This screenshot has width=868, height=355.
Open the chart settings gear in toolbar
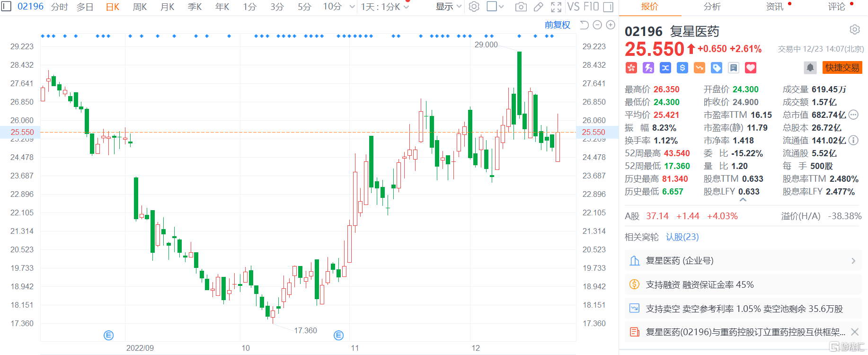[474, 7]
